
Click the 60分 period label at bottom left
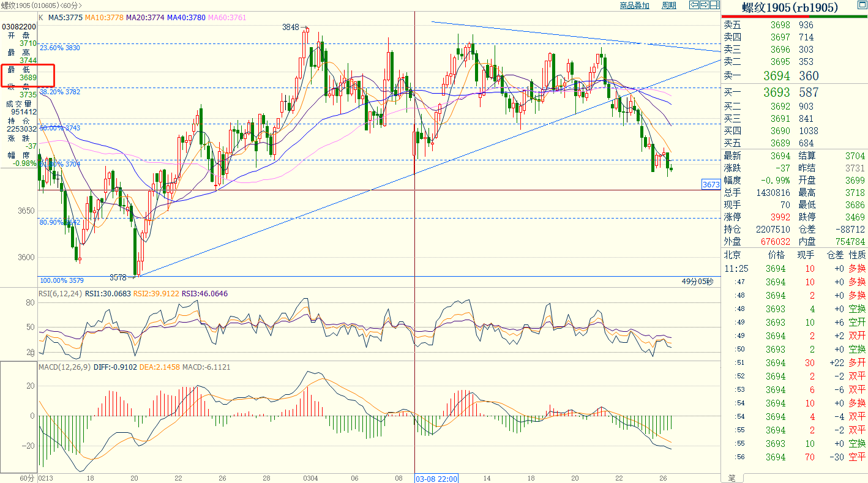[x=27, y=477]
